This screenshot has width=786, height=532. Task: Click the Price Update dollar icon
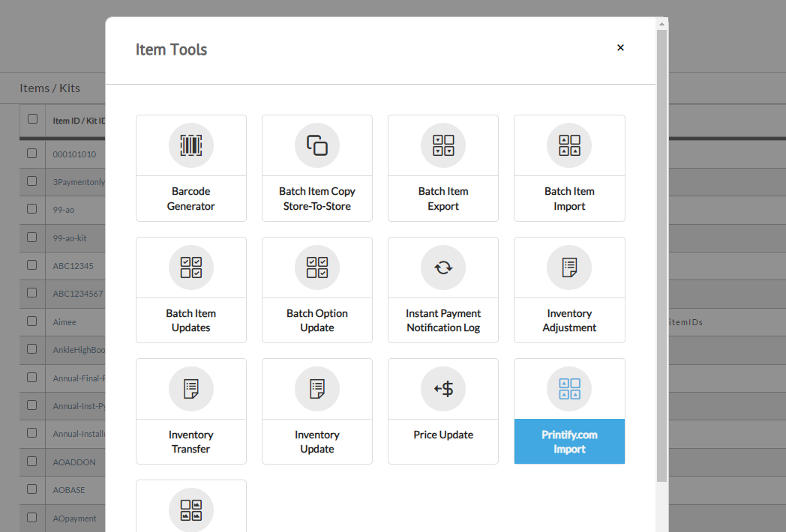[x=443, y=389]
